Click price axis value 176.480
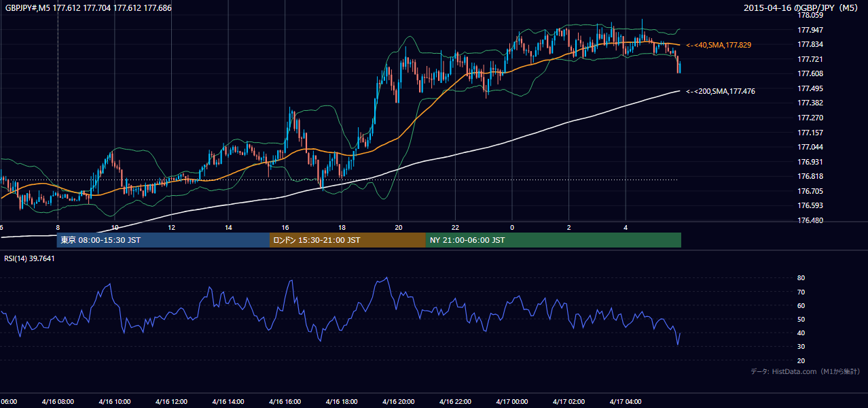 tap(810, 220)
